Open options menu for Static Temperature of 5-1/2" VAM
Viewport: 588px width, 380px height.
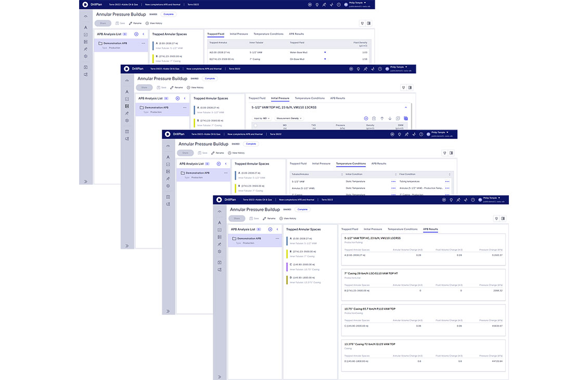(x=393, y=181)
